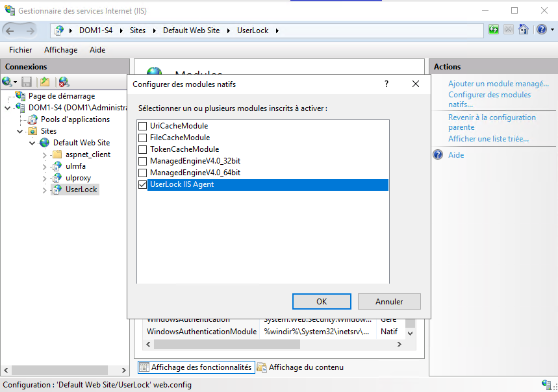Viewport: 558px width, 392px height.
Task: Click the UserLock application icon in tree
Action: coord(57,190)
